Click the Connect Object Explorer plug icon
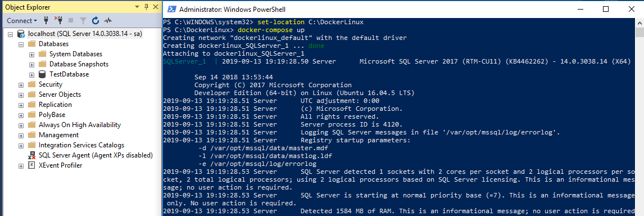Viewport: 644px width, 216px height. click(47, 20)
